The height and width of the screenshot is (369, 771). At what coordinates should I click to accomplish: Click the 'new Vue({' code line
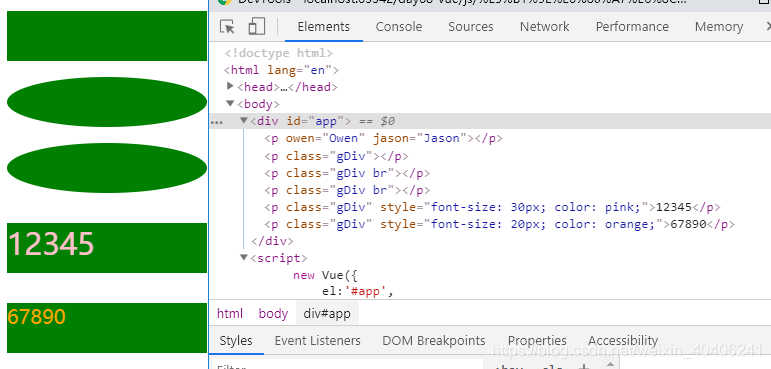(325, 275)
